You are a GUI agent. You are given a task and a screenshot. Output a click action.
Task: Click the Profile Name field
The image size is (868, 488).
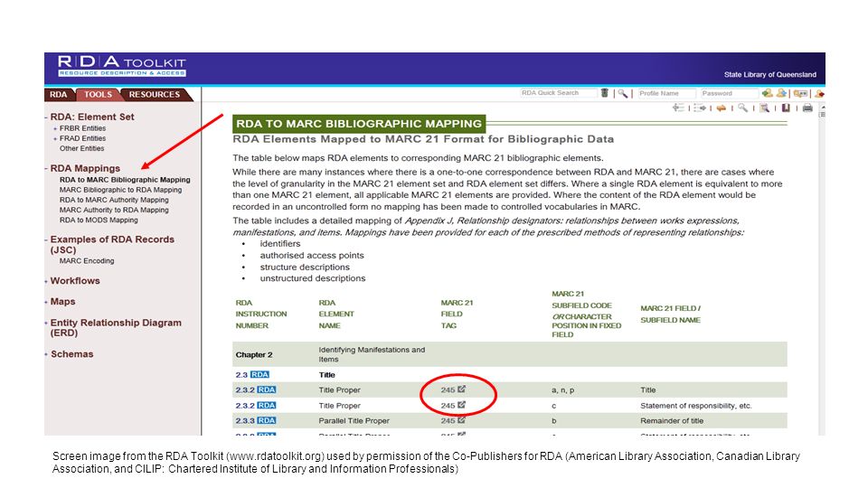click(666, 93)
